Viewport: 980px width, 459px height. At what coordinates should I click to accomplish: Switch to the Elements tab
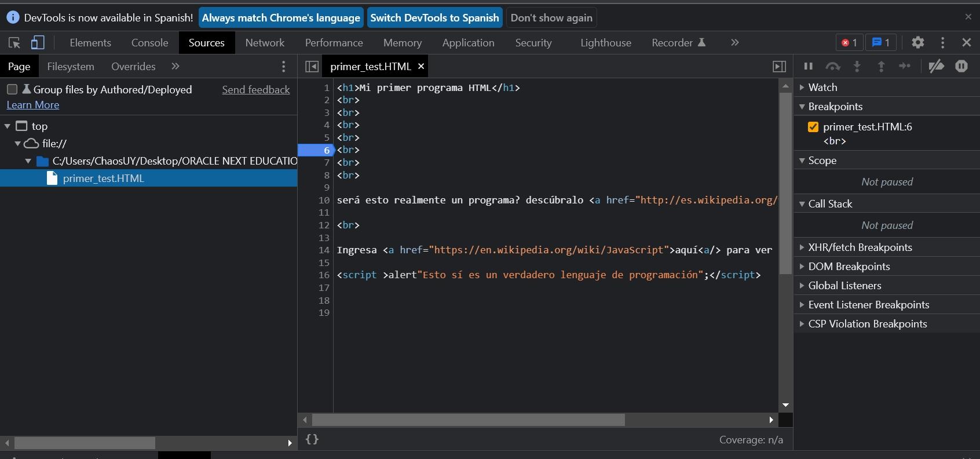click(x=90, y=42)
